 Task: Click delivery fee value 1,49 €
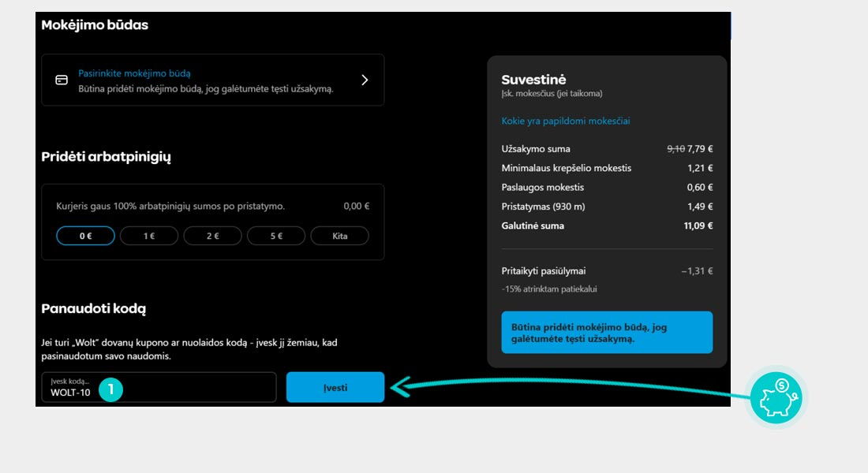[x=700, y=207]
